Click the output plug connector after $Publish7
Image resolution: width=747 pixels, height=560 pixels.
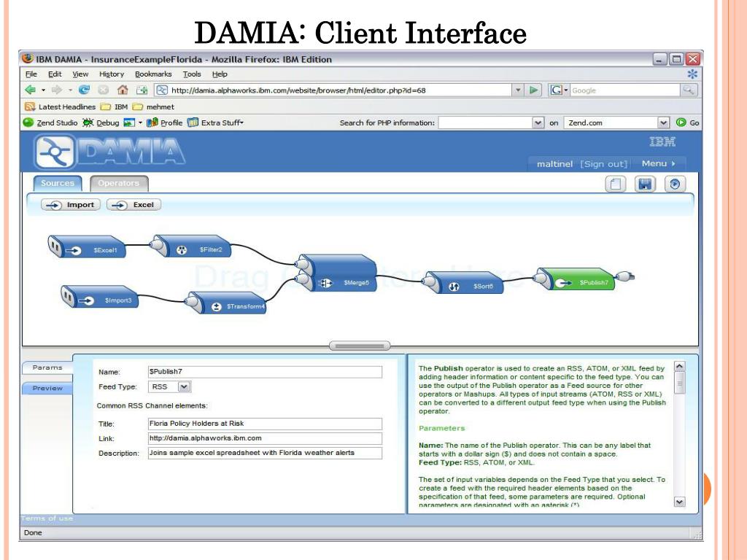tap(625, 276)
